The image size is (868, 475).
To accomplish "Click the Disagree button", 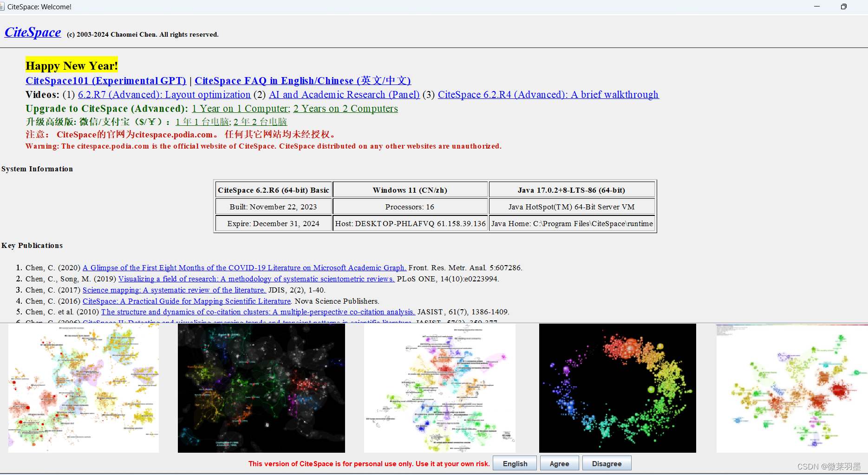I will (x=607, y=463).
